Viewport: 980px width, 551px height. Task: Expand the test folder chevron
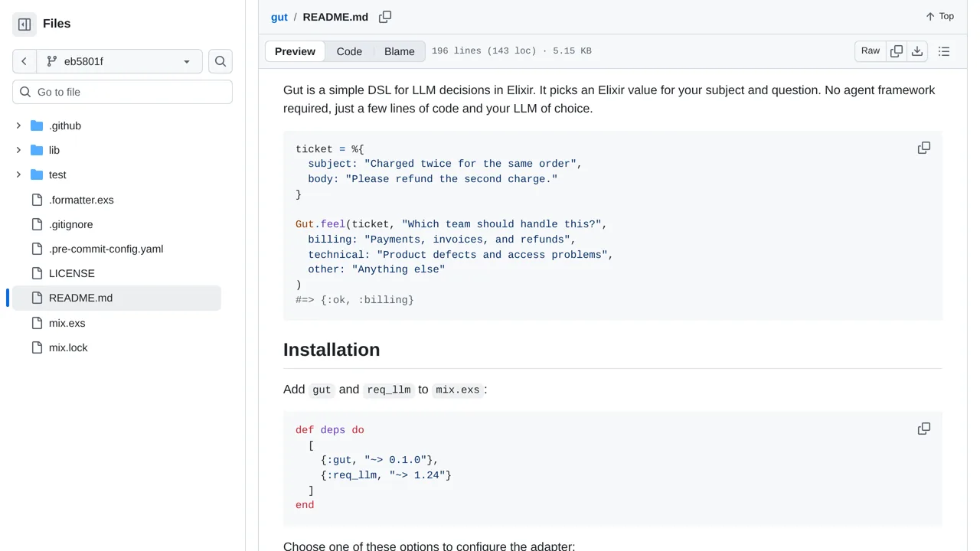[x=18, y=174]
